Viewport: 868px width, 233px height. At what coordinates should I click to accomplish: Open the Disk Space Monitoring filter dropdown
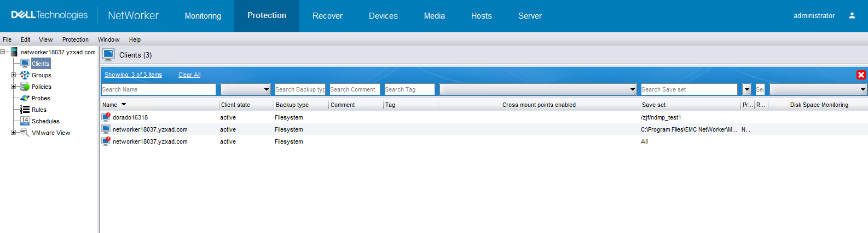(x=818, y=89)
